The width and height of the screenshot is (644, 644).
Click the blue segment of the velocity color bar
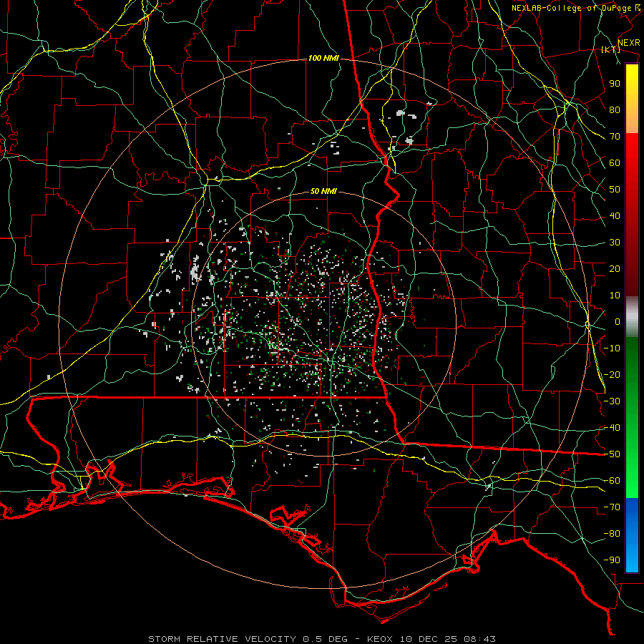pyautogui.click(x=632, y=534)
